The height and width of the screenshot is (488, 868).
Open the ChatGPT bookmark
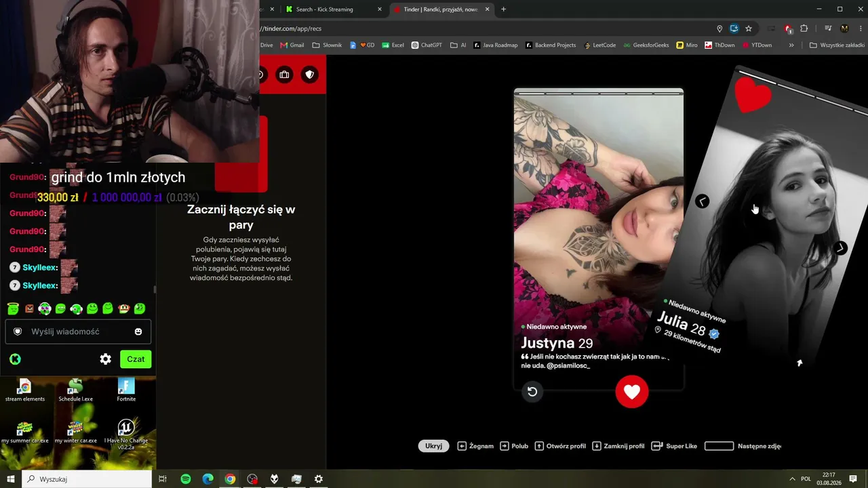[x=427, y=45]
